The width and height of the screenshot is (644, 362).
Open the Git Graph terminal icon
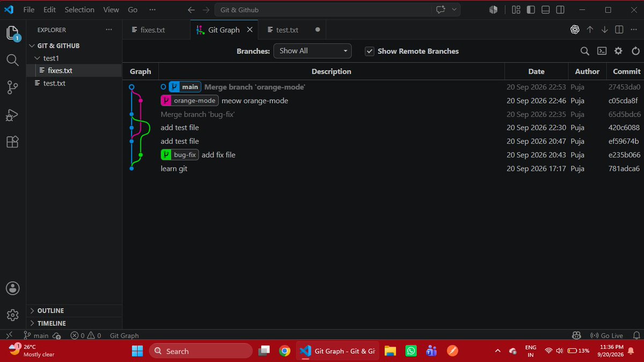tap(602, 51)
